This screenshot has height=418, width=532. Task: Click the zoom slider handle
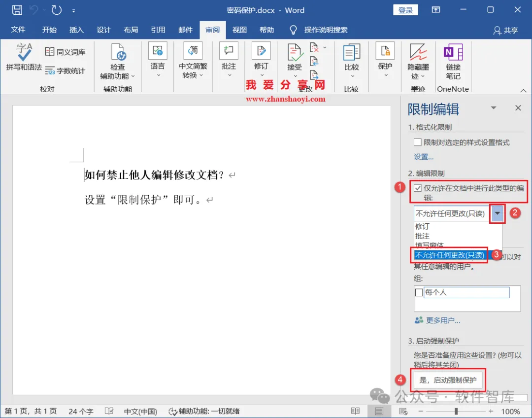coord(456,411)
